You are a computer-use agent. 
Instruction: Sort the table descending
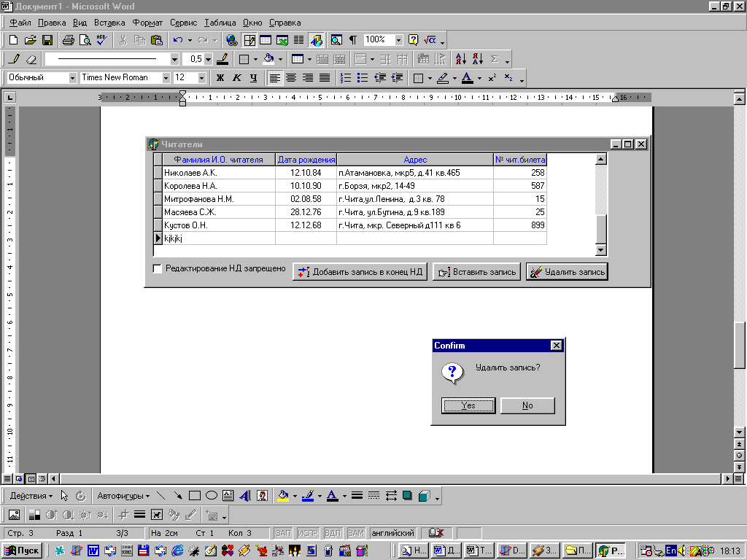pyautogui.click(x=478, y=59)
